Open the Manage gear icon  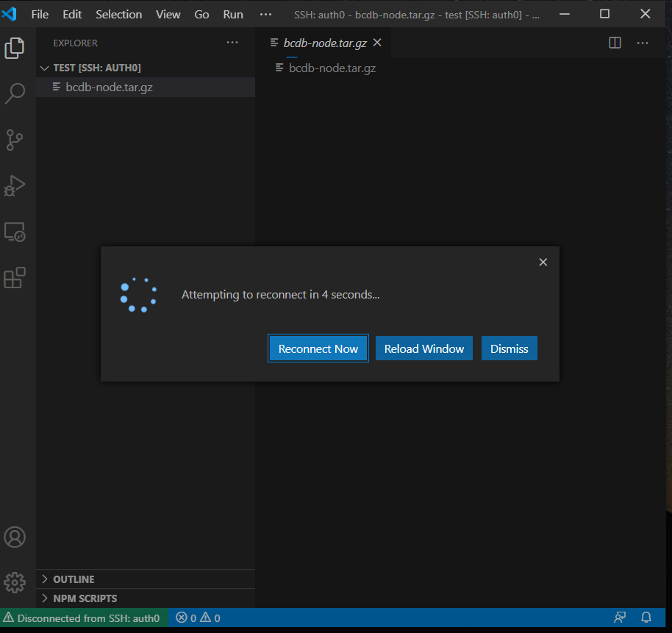pyautogui.click(x=15, y=582)
